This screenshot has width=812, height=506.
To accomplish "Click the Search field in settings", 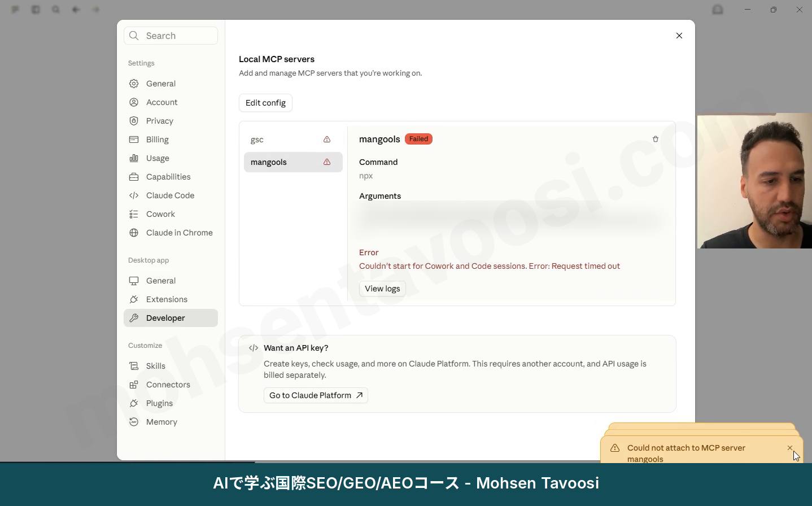I will [x=171, y=36].
